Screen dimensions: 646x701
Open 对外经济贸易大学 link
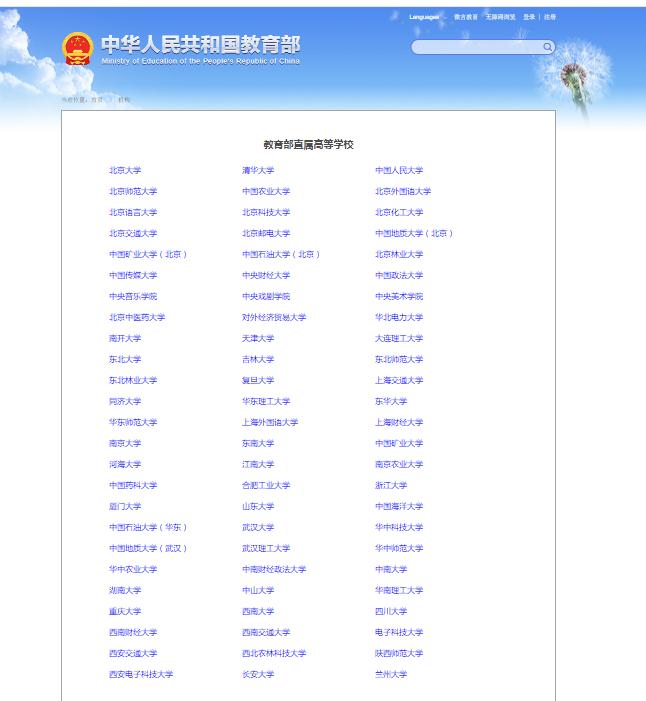[274, 317]
